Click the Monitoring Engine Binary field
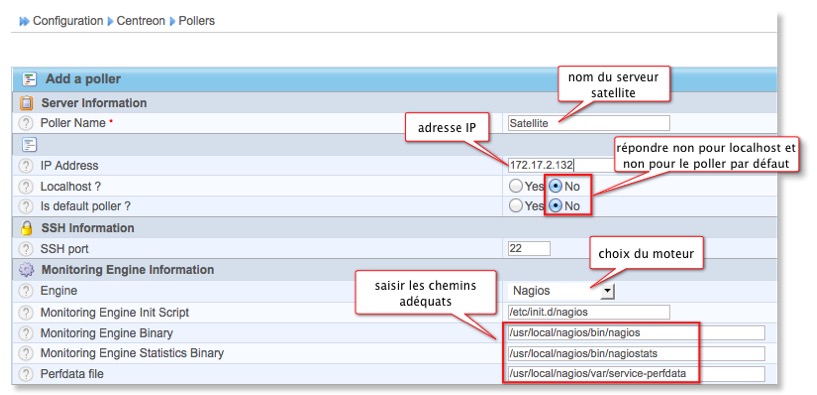Image resolution: width=817 pixels, height=395 pixels. (x=636, y=332)
